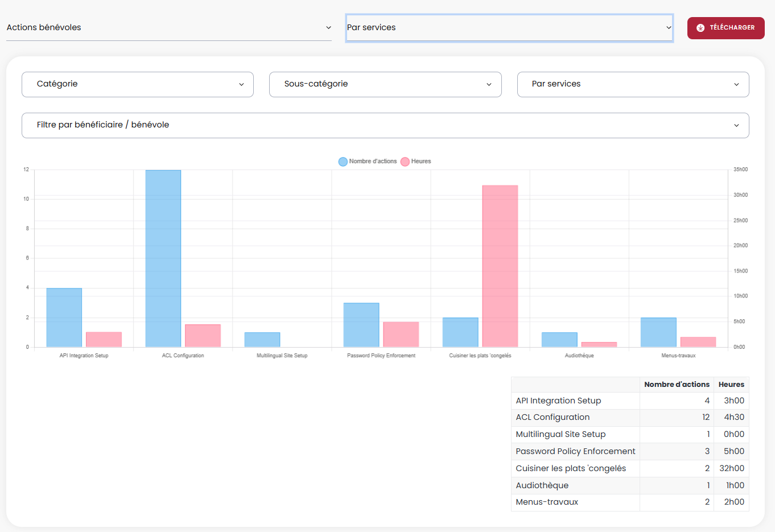Open the Catégorie dropdown
Viewport: 775px width, 532px height.
[138, 84]
